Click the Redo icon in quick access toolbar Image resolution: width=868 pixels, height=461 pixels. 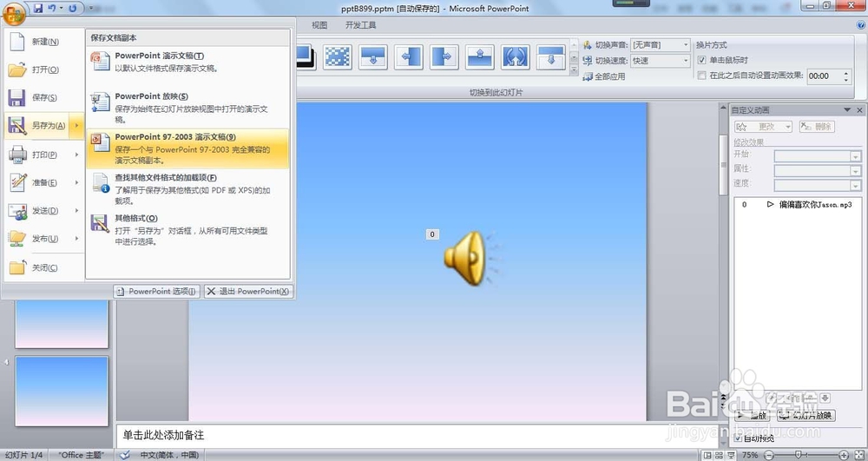click(73, 9)
